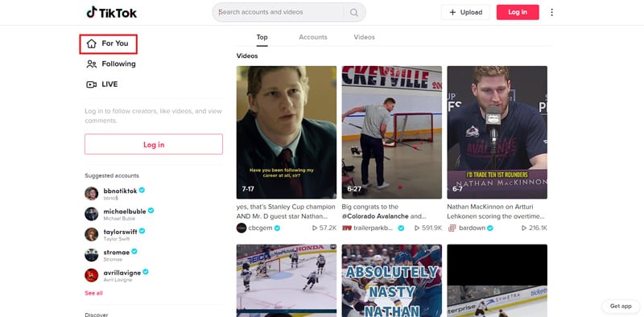The width and height of the screenshot is (644, 317).
Task: Open the video thumbnail with black top
Action: pyautogui.click(x=497, y=281)
